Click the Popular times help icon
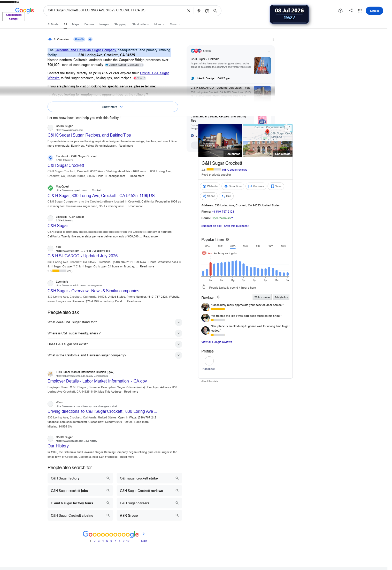The height and width of the screenshot is (570, 392). tap(227, 239)
